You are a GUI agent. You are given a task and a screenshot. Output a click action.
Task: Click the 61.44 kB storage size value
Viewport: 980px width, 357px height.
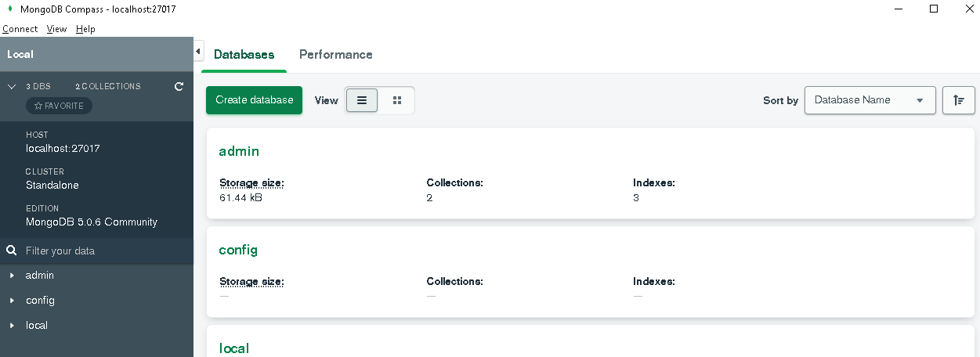241,198
